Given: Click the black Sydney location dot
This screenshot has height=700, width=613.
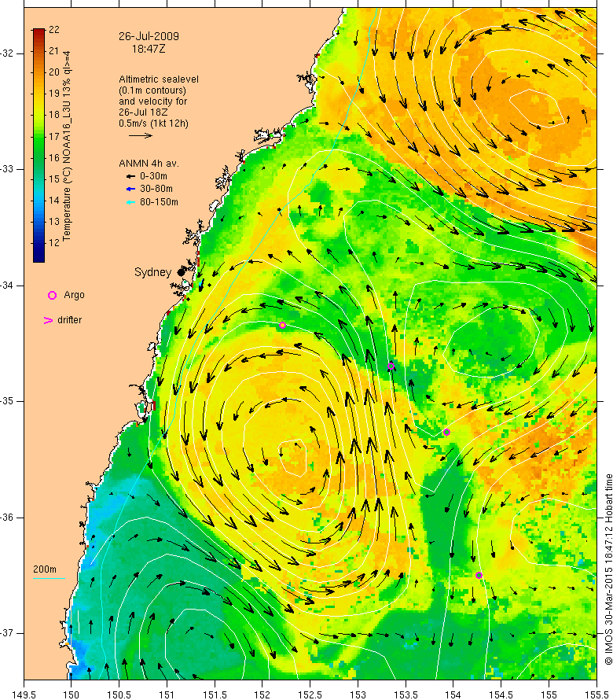Looking at the screenshot, I should click(181, 272).
